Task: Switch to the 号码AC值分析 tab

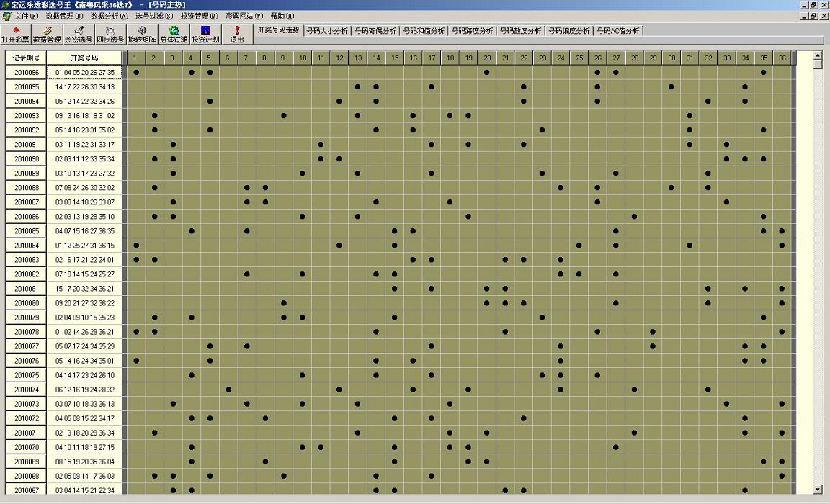Action: click(617, 31)
